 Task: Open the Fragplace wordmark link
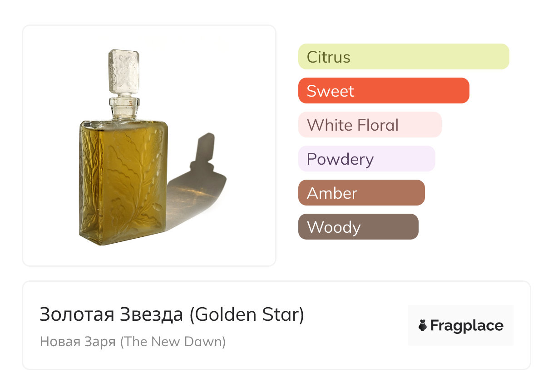click(467, 326)
